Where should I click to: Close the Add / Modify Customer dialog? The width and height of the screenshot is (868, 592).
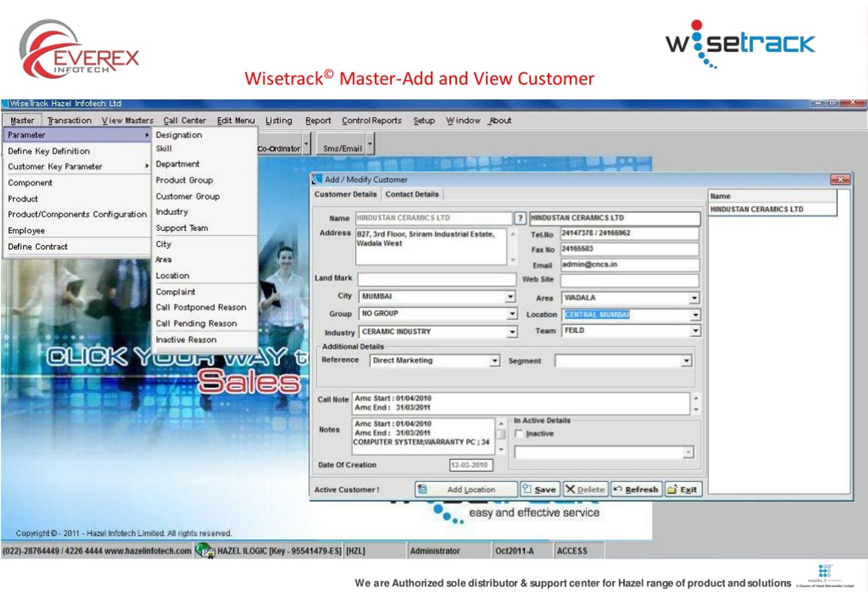point(840,180)
